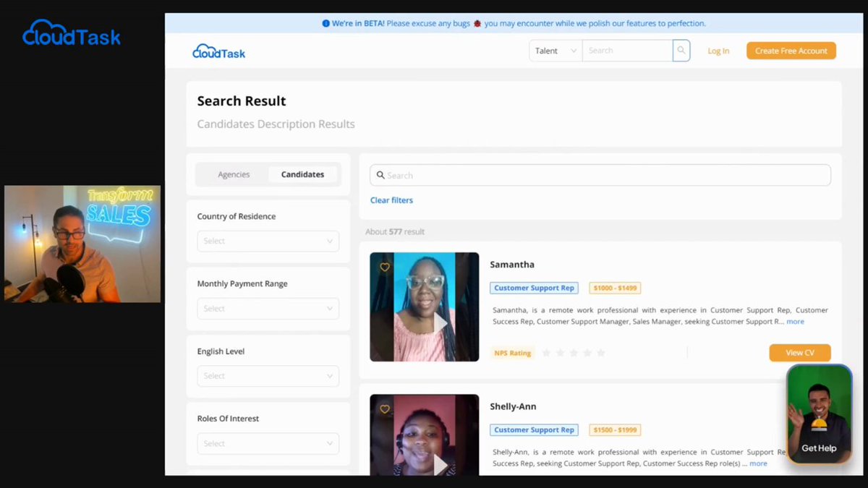
Task: Click the CloudTask overlay logo on black background
Action: tap(72, 33)
